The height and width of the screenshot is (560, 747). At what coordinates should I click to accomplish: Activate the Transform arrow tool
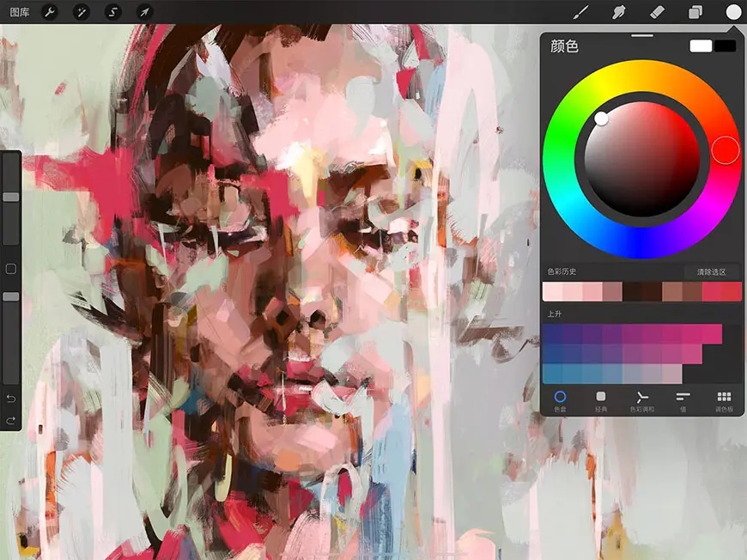pos(144,12)
